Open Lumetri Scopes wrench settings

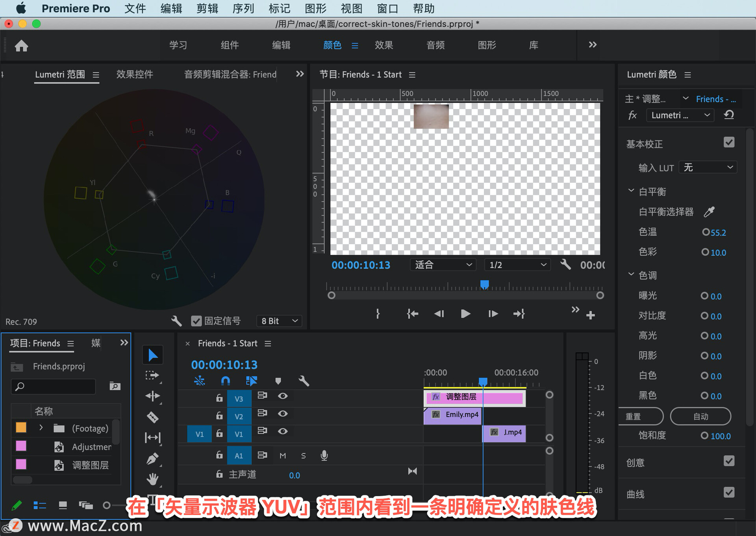pyautogui.click(x=176, y=321)
